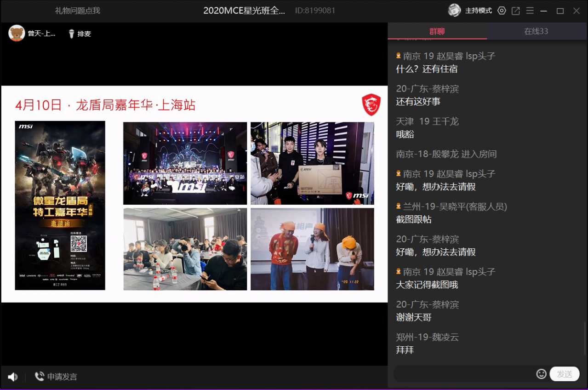This screenshot has width=588, height=390.
Task: Click 礼物问题点我 gift help link
Action: click(x=77, y=11)
